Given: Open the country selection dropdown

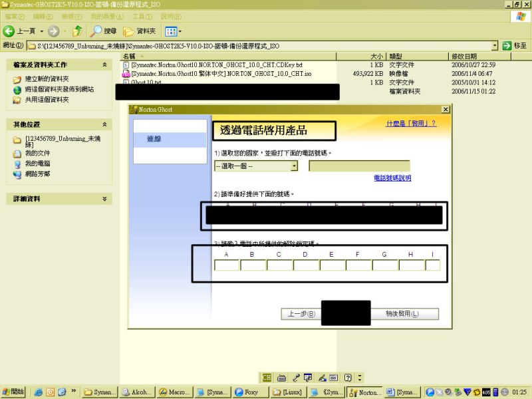Looking at the screenshot, I should click(256, 166).
